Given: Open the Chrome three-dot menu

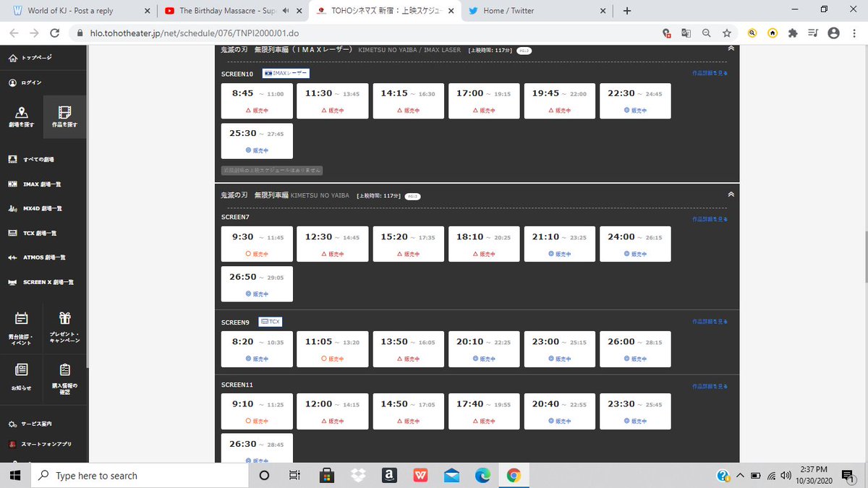Looking at the screenshot, I should tap(854, 33).
